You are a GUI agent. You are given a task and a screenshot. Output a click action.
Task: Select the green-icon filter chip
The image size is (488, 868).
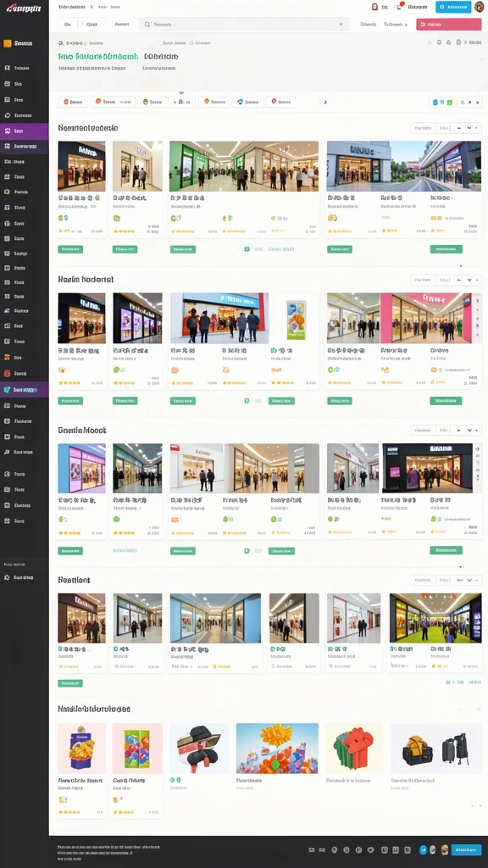click(x=152, y=102)
